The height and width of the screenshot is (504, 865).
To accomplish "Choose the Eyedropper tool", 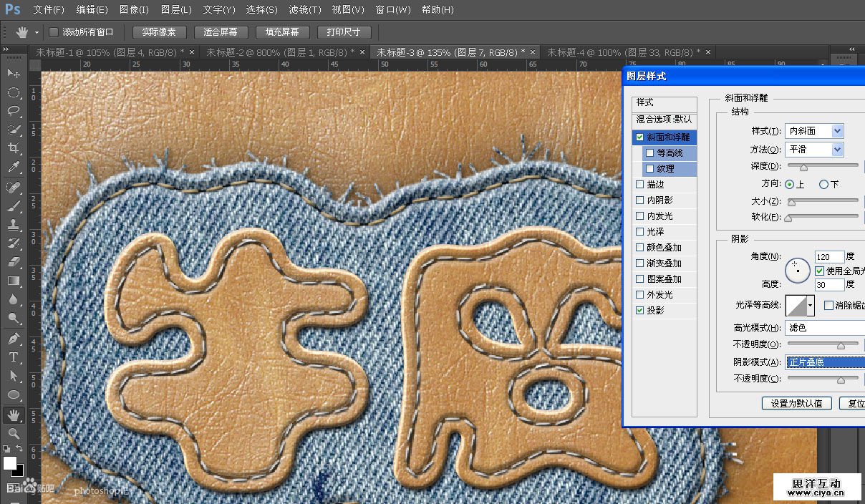I will pos(14,168).
